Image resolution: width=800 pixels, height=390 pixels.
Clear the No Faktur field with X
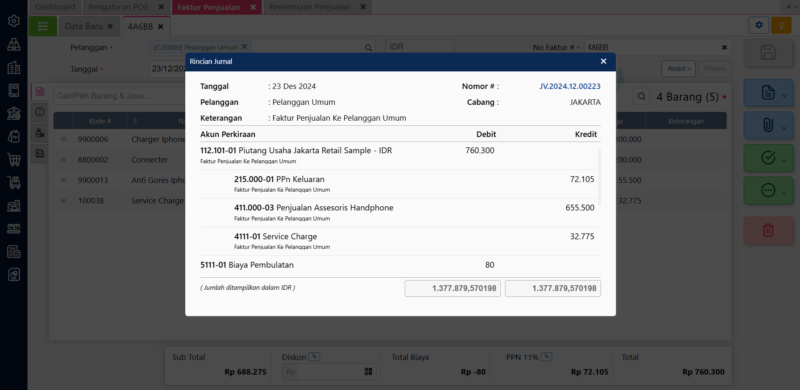724,47
